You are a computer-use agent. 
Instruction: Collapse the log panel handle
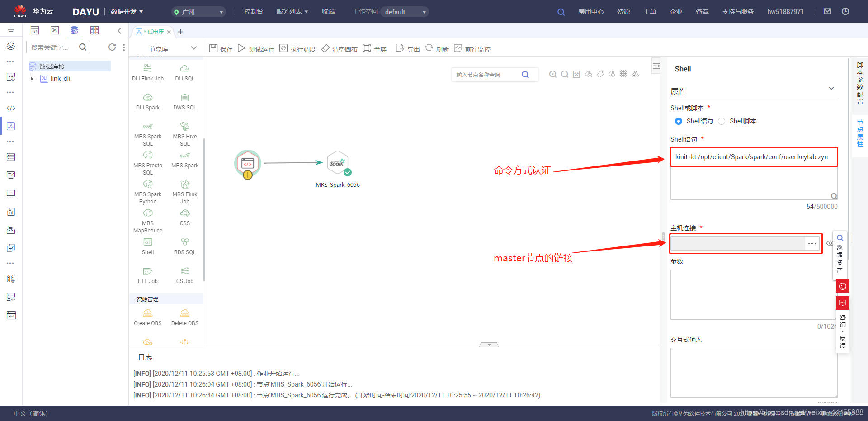coord(489,345)
